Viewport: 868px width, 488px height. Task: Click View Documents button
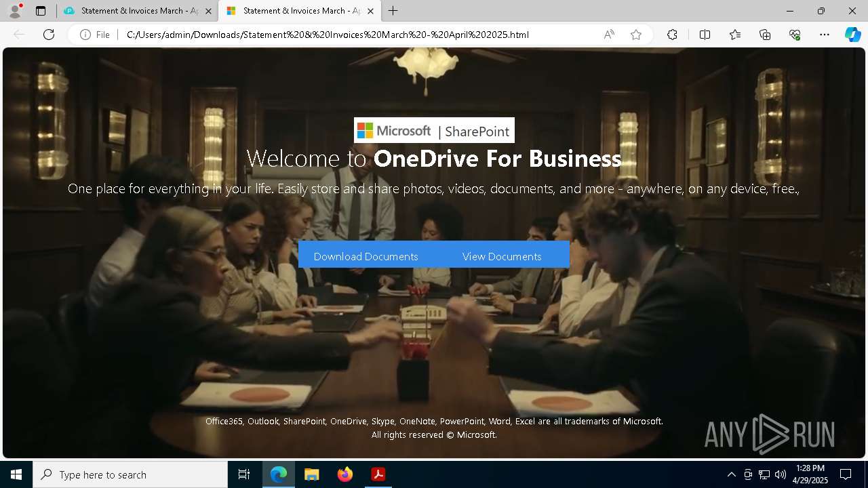click(x=502, y=256)
